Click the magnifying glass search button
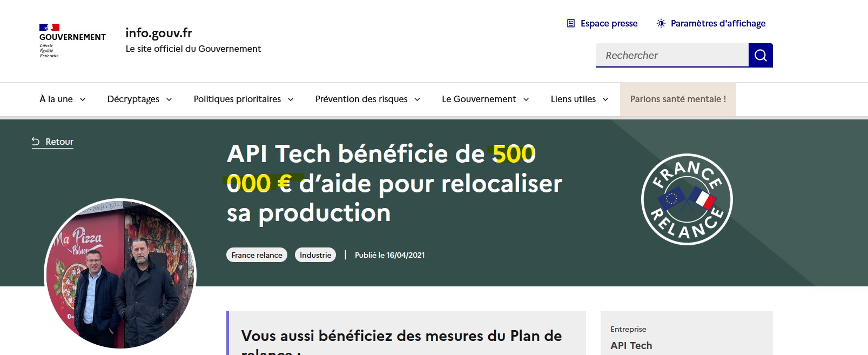This screenshot has height=355, width=868. pyautogui.click(x=761, y=56)
